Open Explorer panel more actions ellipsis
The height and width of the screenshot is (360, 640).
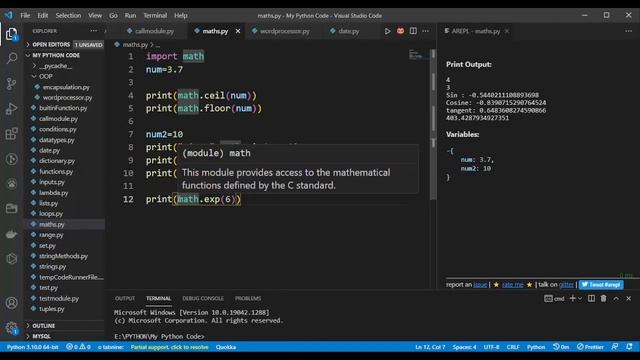[x=93, y=31]
